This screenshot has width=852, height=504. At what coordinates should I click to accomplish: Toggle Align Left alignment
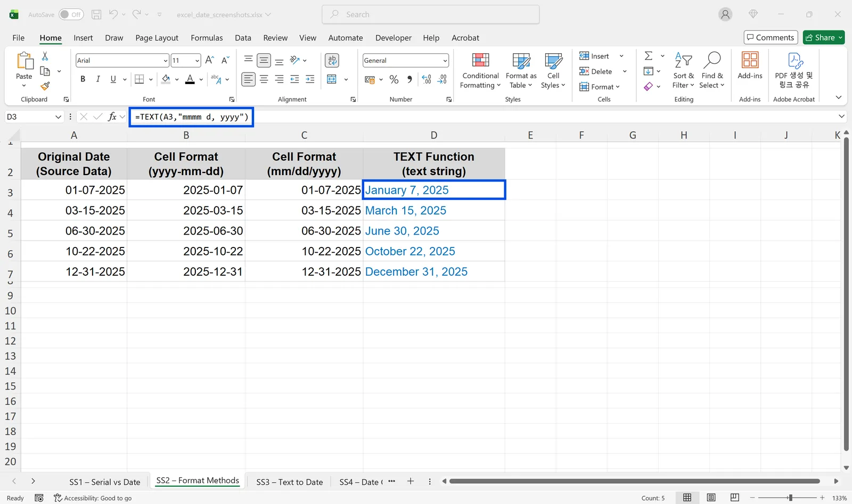click(248, 79)
